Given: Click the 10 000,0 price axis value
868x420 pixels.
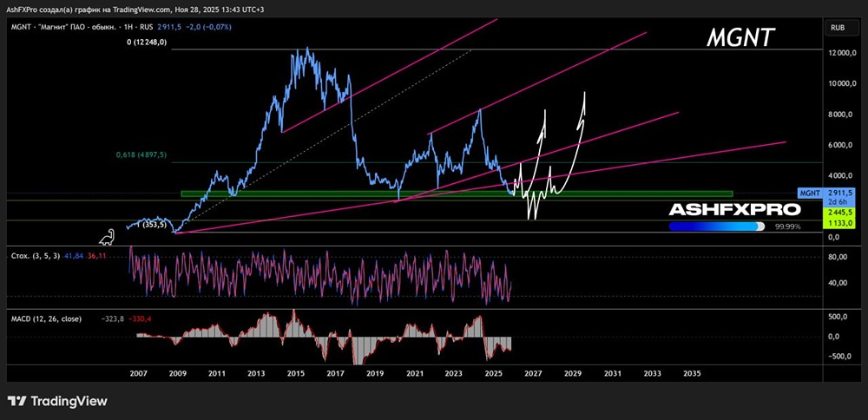Looking at the screenshot, I should [x=841, y=84].
